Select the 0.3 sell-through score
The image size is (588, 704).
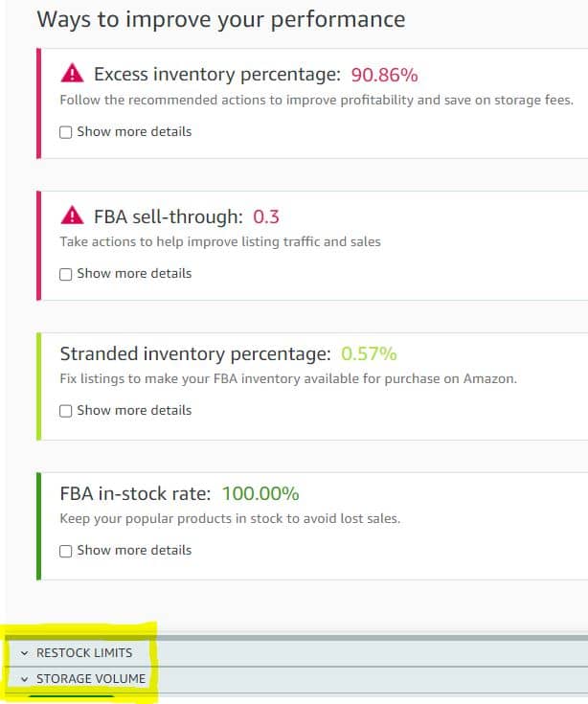click(x=266, y=216)
